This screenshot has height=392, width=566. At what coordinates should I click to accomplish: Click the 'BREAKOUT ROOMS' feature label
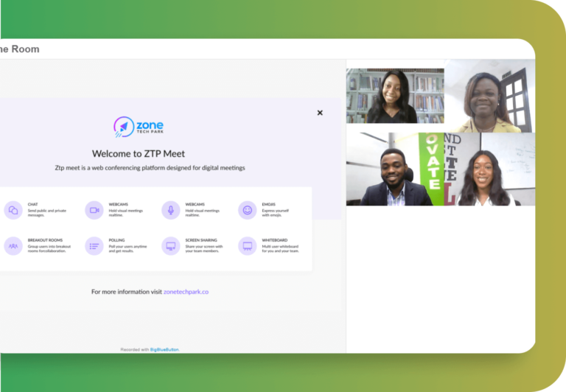pyautogui.click(x=45, y=240)
